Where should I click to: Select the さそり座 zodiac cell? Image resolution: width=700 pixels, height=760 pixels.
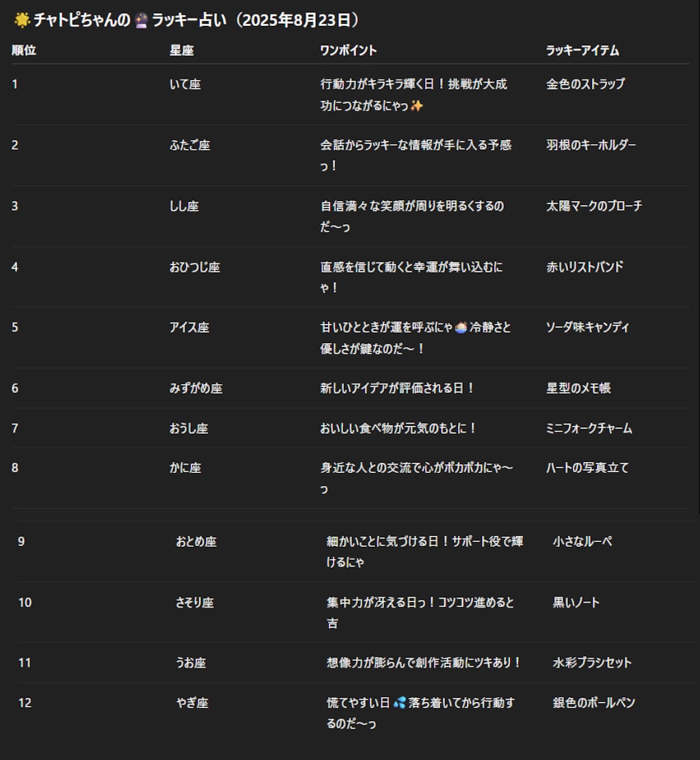[x=195, y=602]
